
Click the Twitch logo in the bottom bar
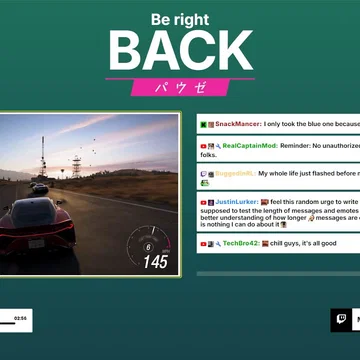click(341, 319)
